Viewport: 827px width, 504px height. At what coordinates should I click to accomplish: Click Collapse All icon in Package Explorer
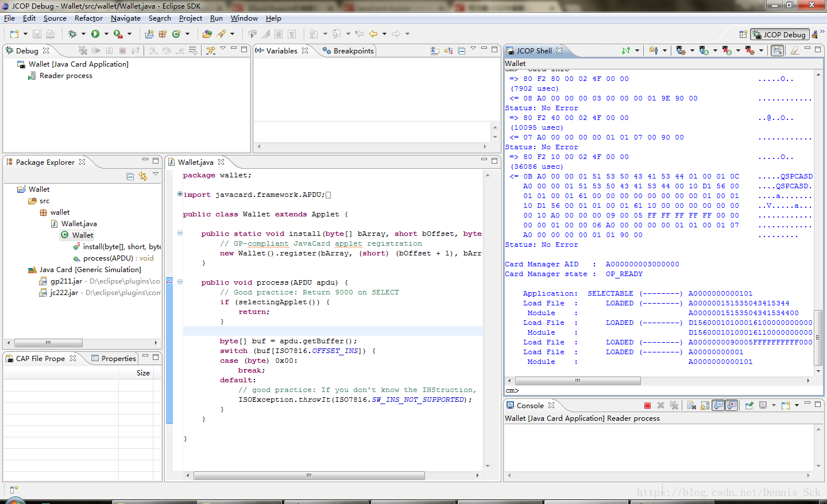[x=130, y=176]
